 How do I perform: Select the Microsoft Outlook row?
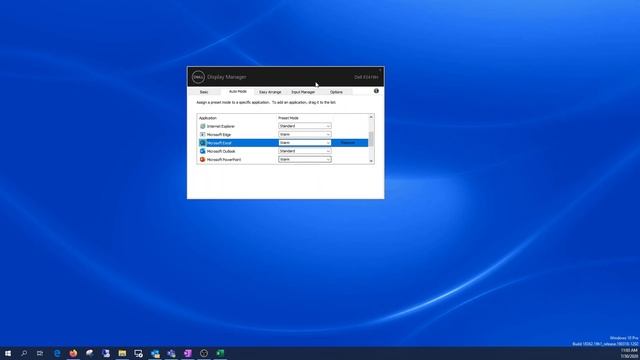[283, 151]
